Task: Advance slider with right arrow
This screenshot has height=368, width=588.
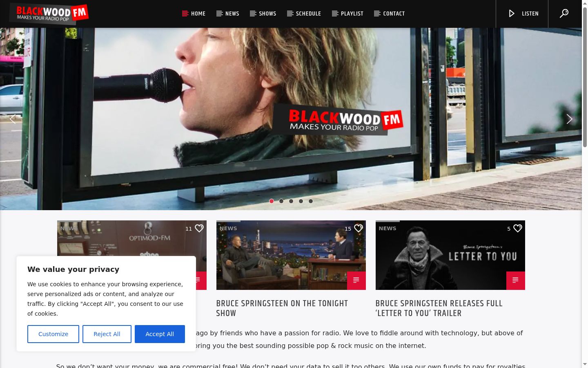Action: (569, 119)
